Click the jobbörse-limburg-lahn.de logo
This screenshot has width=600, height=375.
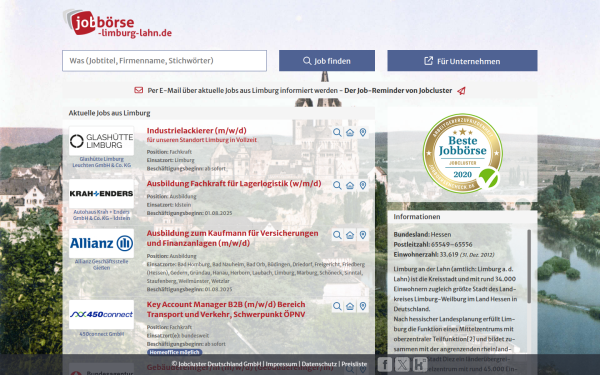pyautogui.click(x=118, y=24)
